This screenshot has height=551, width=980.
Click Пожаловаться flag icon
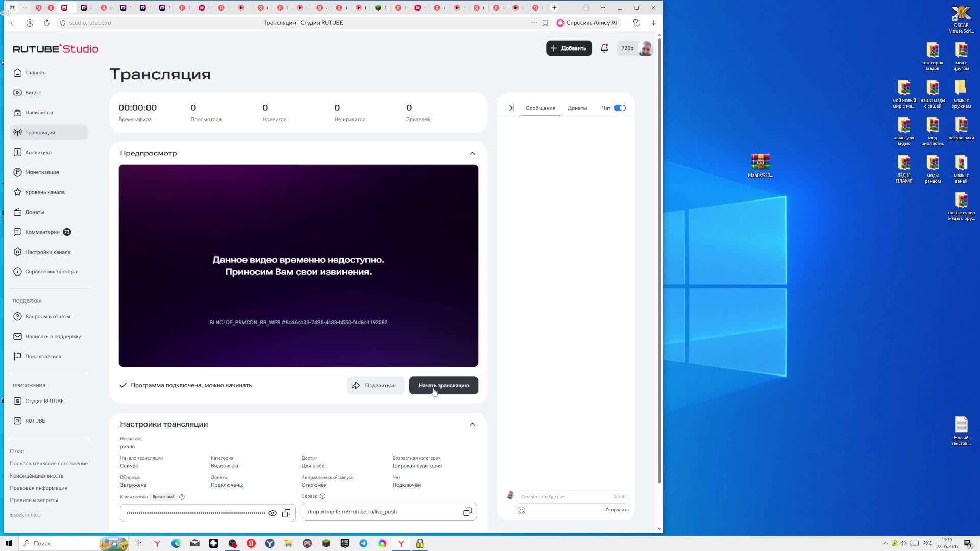[17, 357]
